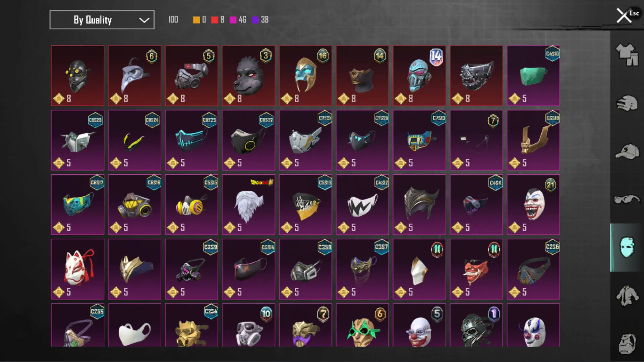Filter by pink quality swatch showing 46
Viewport: 644px width, 362px height.
(x=238, y=20)
